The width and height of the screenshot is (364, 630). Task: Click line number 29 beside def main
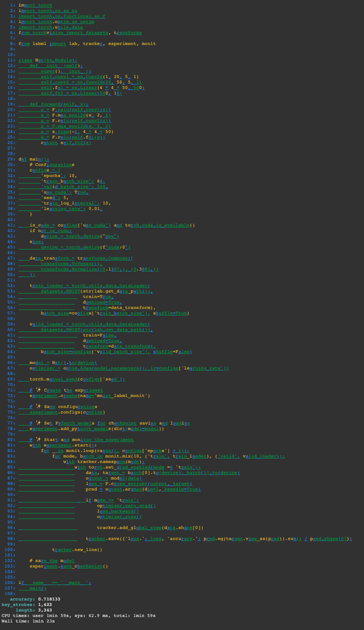10,159
